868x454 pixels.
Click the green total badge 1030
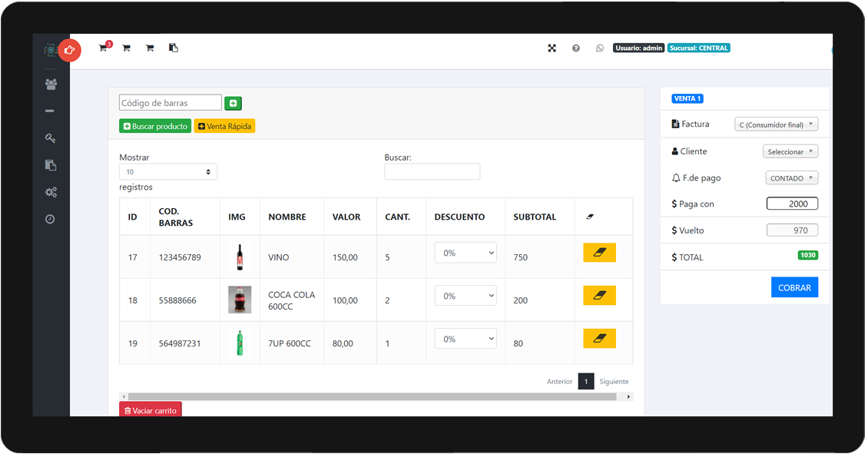pyautogui.click(x=807, y=255)
